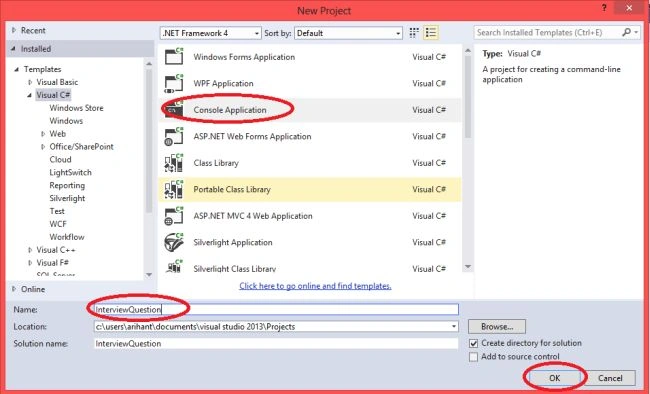Open the search options dropdown arrow

(636, 32)
